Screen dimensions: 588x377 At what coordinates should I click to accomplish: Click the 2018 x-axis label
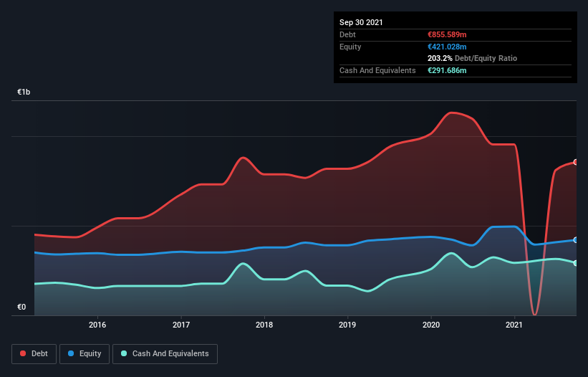[264, 325]
